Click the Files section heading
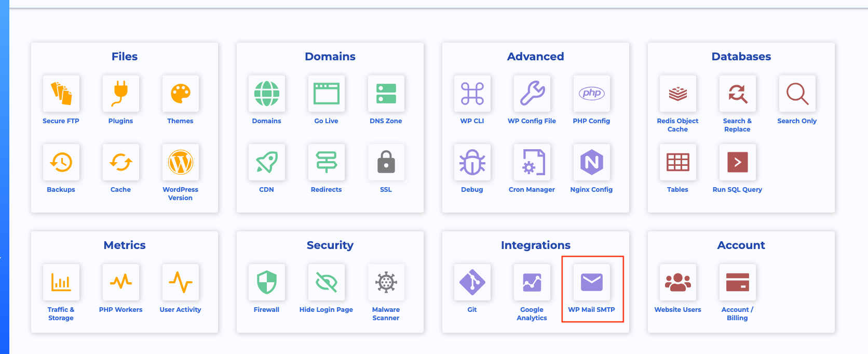The height and width of the screenshot is (354, 868). tap(125, 57)
